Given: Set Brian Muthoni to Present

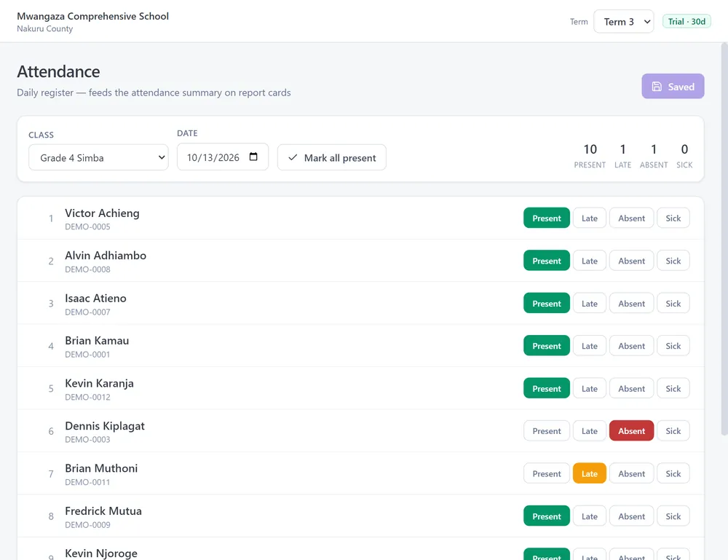Looking at the screenshot, I should click(x=547, y=473).
